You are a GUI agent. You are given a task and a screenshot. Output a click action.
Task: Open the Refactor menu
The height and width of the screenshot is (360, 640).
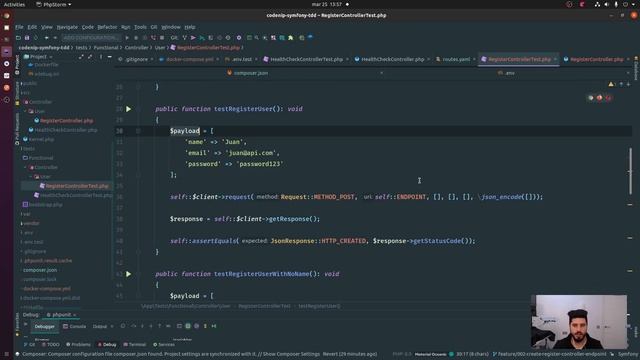107,27
